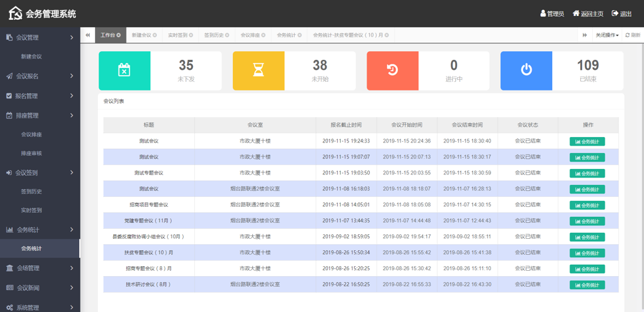Click 返回主页 home link in header
The image size is (644, 312).
(x=587, y=14)
